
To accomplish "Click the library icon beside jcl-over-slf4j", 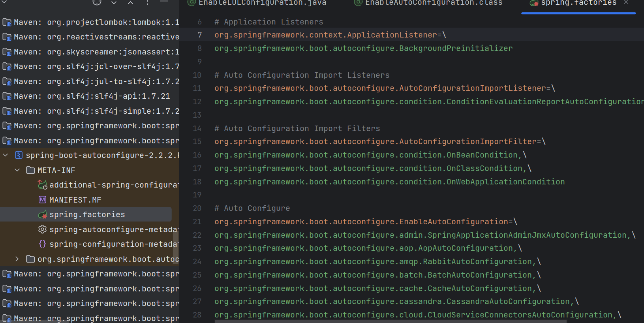I will point(7,67).
